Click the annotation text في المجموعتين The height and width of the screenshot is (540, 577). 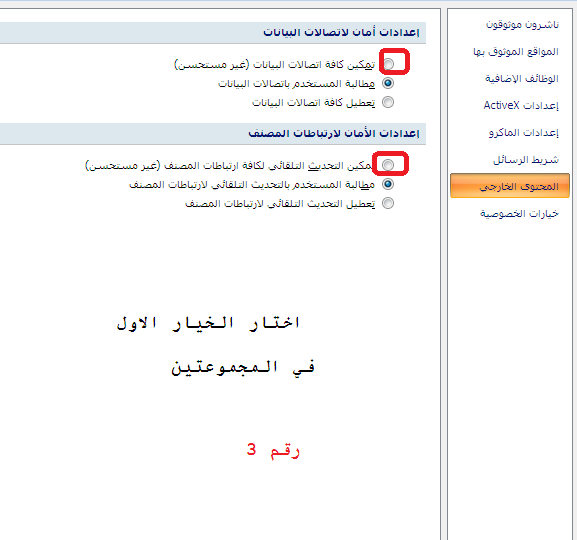[x=243, y=367]
